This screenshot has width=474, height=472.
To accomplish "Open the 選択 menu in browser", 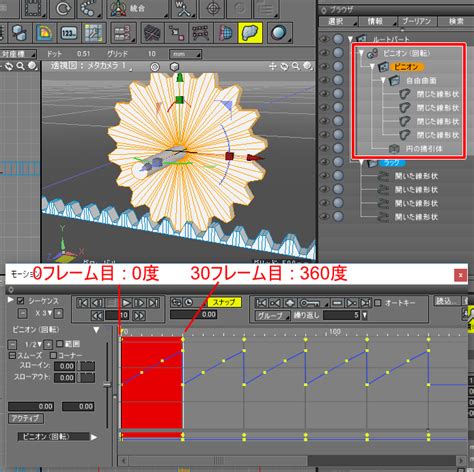I will pos(338,21).
